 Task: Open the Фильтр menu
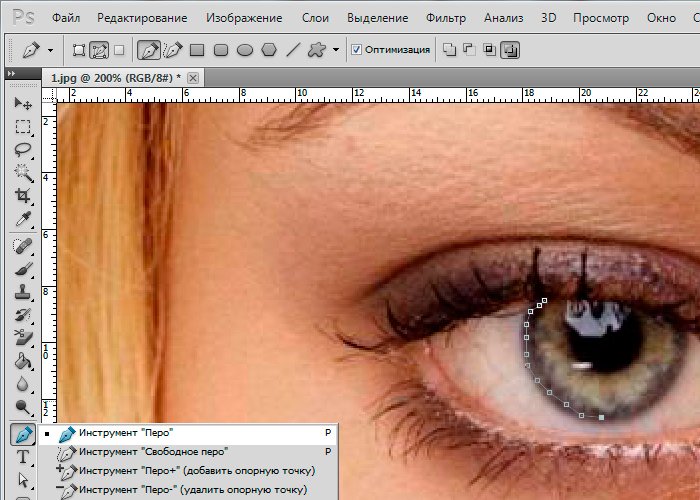[x=445, y=18]
